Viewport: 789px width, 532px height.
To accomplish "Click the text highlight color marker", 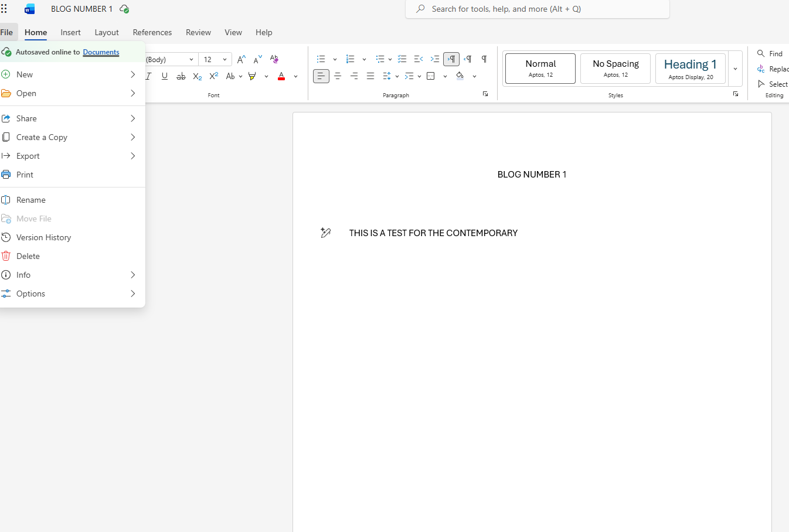I will [253, 76].
